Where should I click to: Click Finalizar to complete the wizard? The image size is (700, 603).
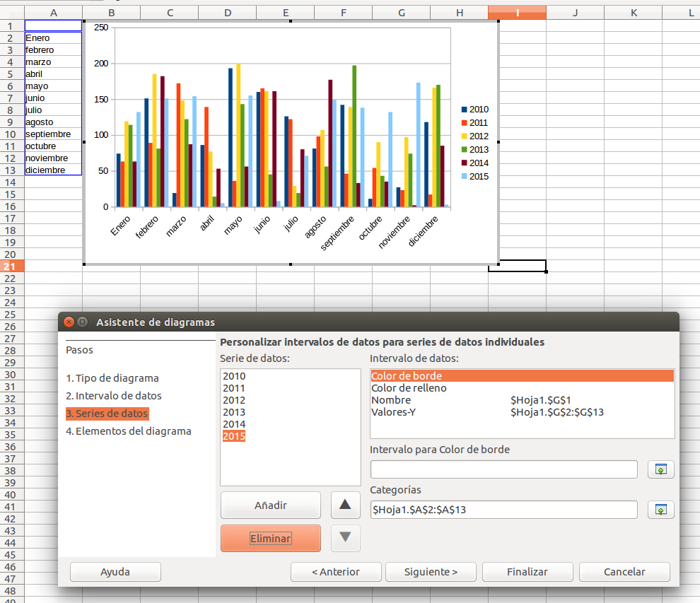pyautogui.click(x=527, y=572)
